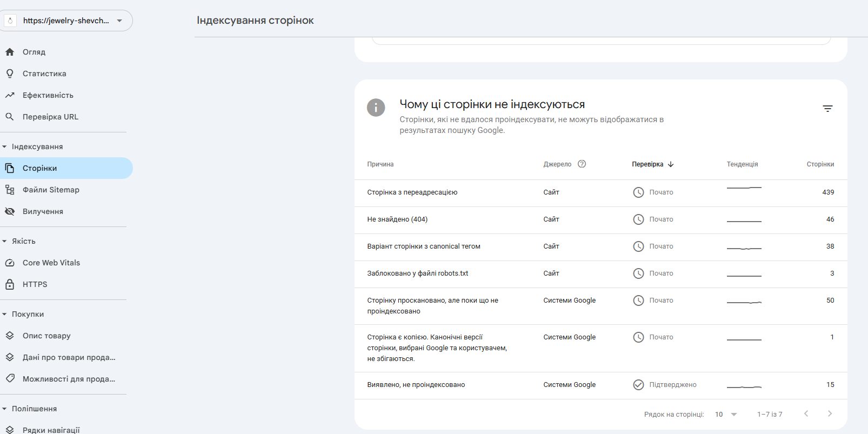Viewport: 868px width, 434px height.
Task: Open rows per page dropdown
Action: tap(726, 415)
